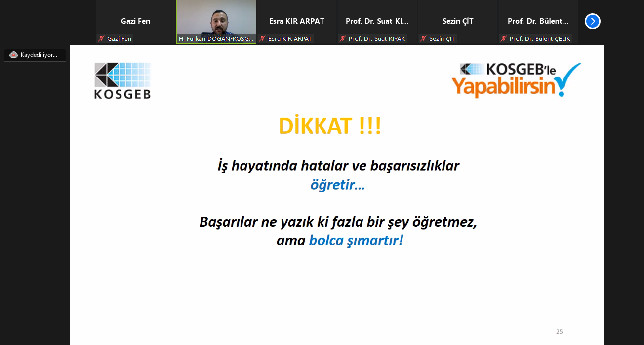
Task: Click the Kaydediliyor recording status label
Action: (x=39, y=55)
